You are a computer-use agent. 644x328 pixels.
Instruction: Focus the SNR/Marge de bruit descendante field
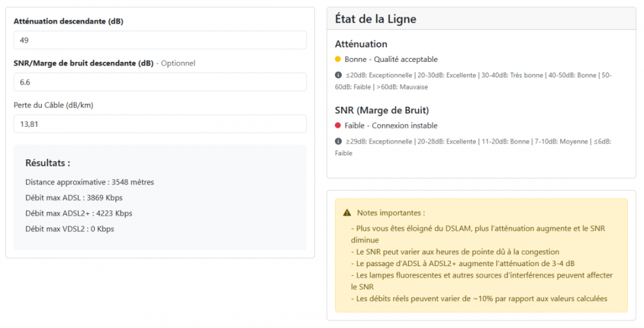(160, 82)
